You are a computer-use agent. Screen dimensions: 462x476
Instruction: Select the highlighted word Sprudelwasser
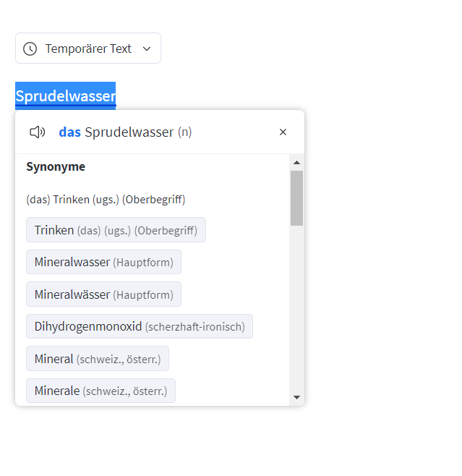(66, 96)
